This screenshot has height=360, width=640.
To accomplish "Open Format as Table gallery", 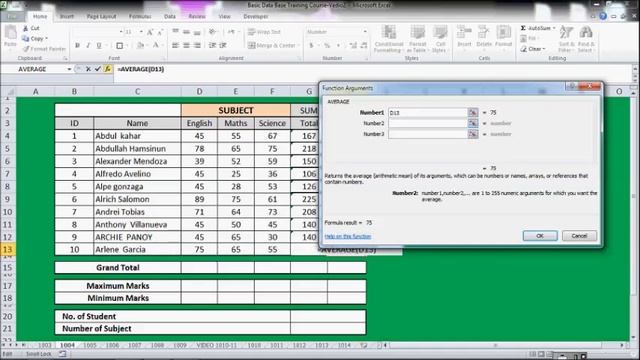I will (x=417, y=39).
